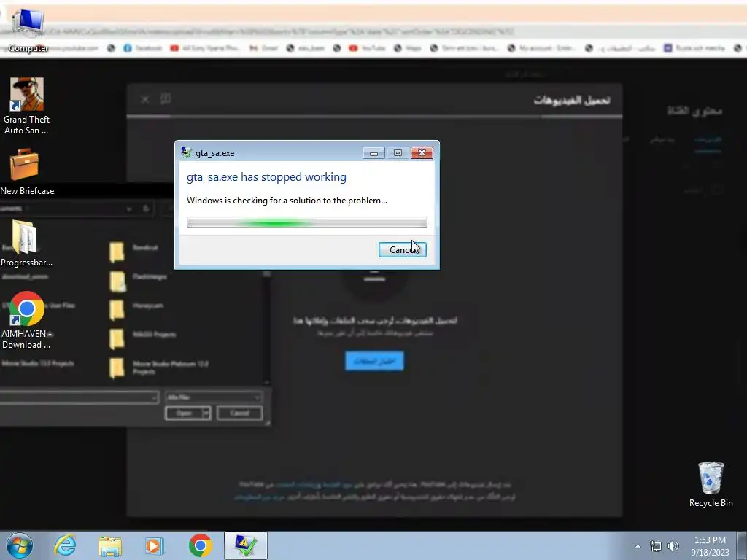This screenshot has width=747, height=560.
Task: Minimize the gta_sa.exe error dialog
Action: click(x=373, y=153)
